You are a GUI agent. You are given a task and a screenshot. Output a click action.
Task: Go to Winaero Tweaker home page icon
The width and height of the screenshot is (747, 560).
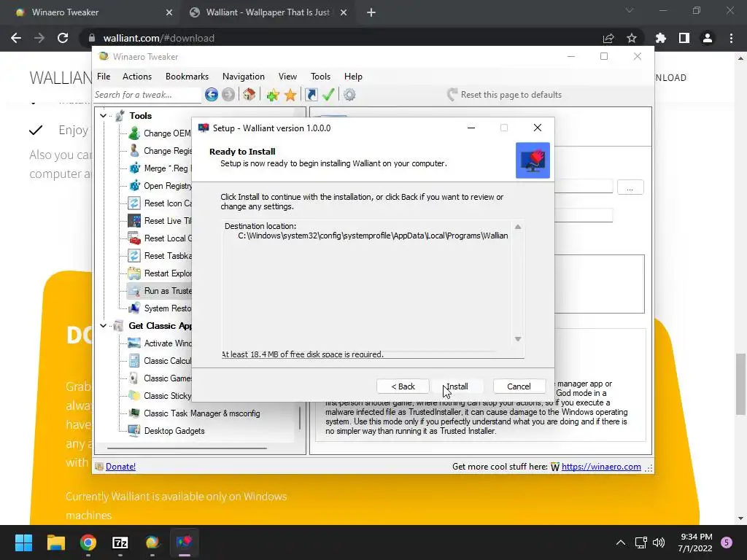coord(249,95)
